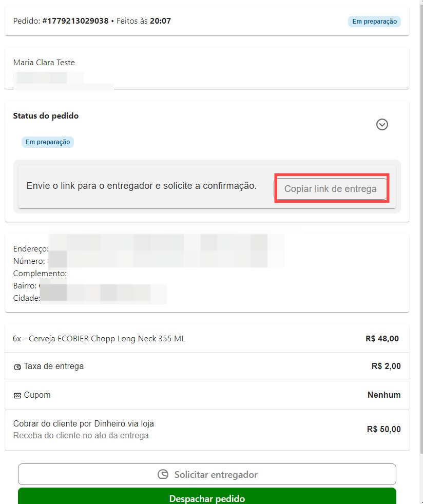Click the R$ 2,00 delivery fee value
The image size is (423, 504).
(386, 366)
